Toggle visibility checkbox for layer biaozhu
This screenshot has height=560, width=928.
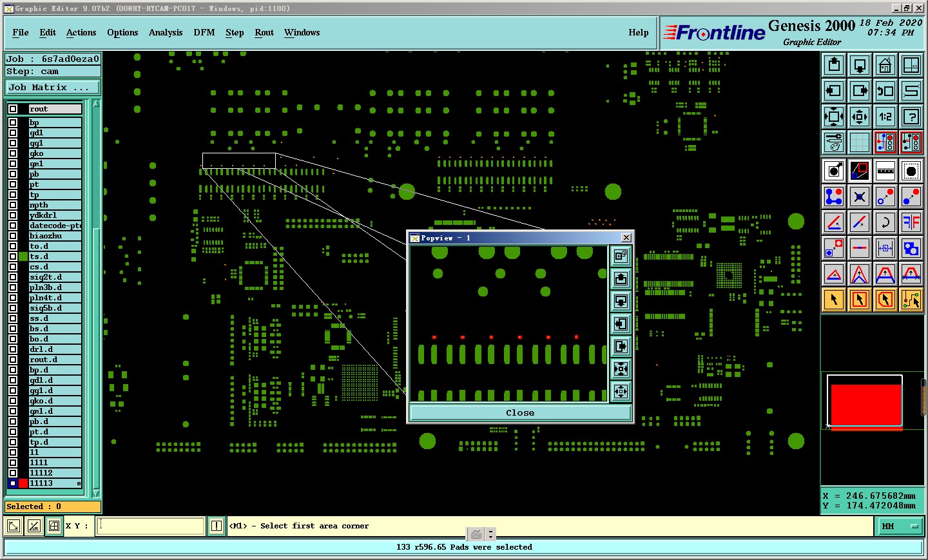click(13, 236)
